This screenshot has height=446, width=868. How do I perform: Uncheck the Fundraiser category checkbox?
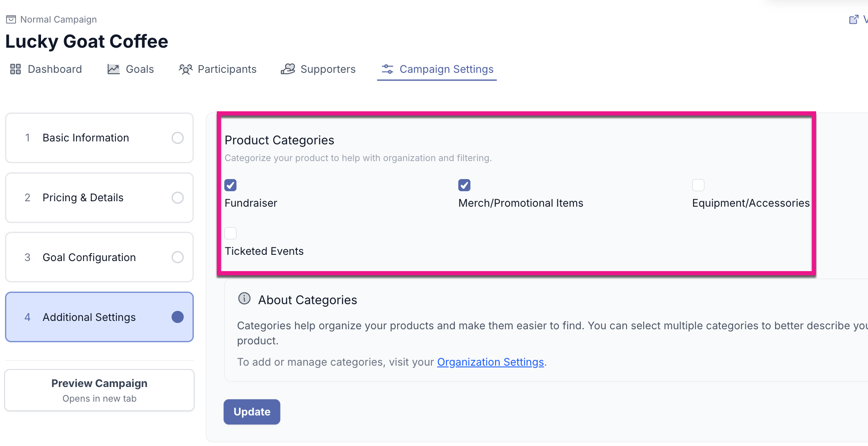click(x=231, y=185)
